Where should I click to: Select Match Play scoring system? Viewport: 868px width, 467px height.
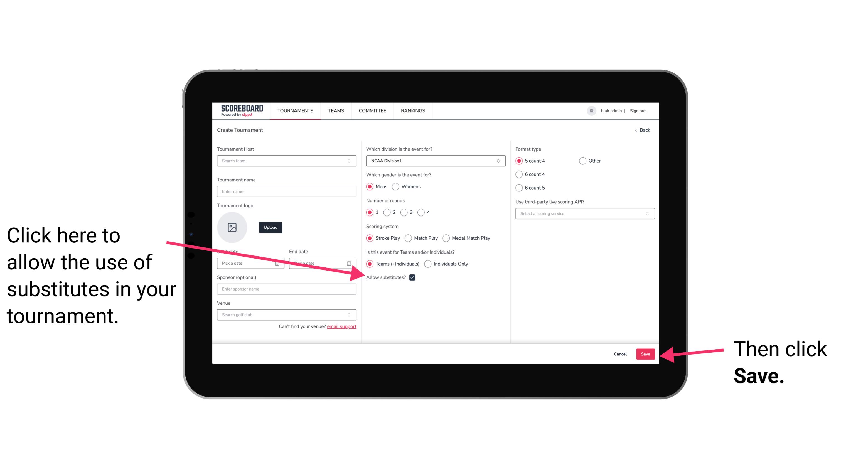coord(409,237)
